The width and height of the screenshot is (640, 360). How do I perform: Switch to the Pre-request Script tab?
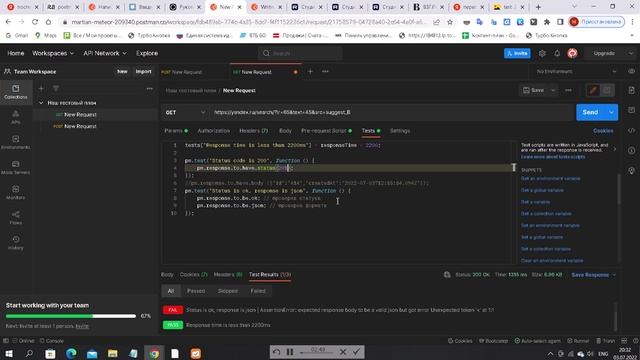coord(326,131)
